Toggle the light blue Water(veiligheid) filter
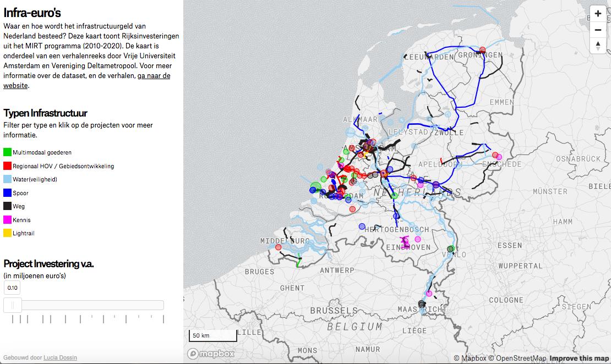611x364 pixels. point(8,179)
